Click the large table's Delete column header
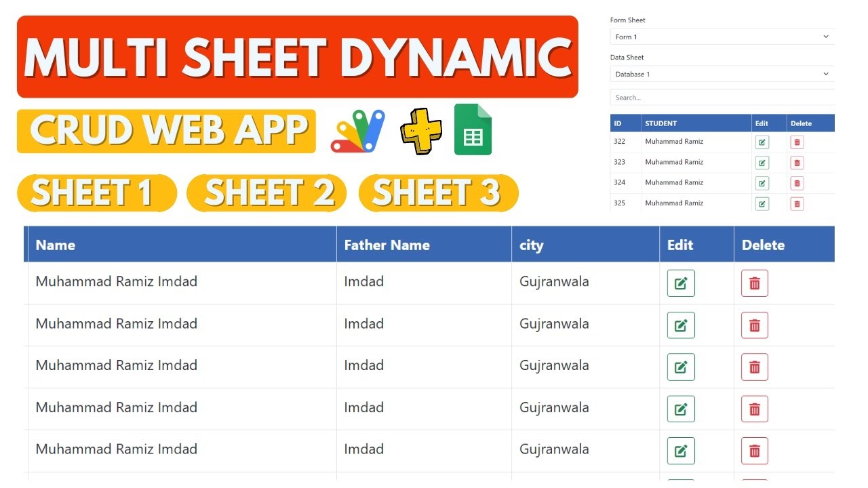 click(784, 245)
